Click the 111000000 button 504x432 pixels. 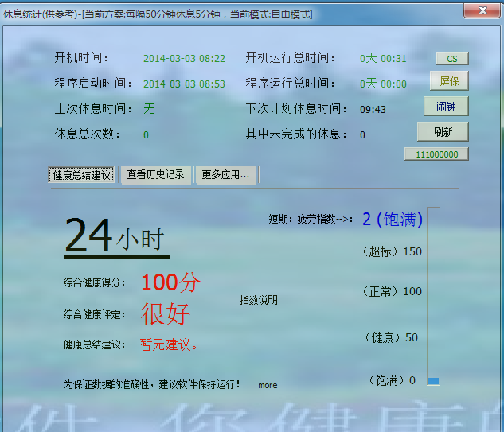point(436,154)
